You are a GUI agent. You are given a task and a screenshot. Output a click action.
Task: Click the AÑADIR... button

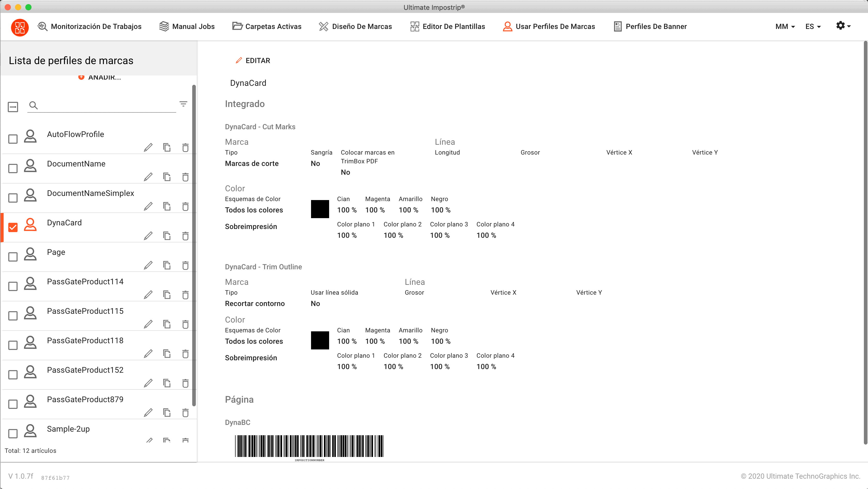coord(100,78)
